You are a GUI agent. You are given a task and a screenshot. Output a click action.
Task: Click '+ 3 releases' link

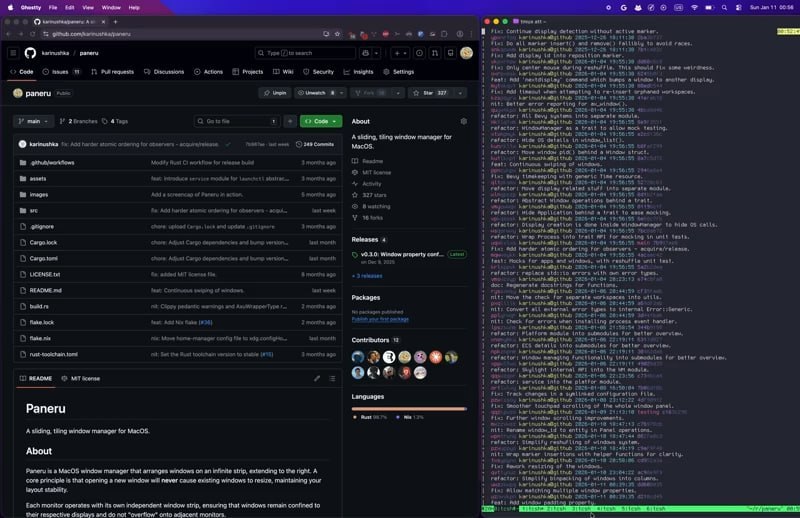[367, 276]
